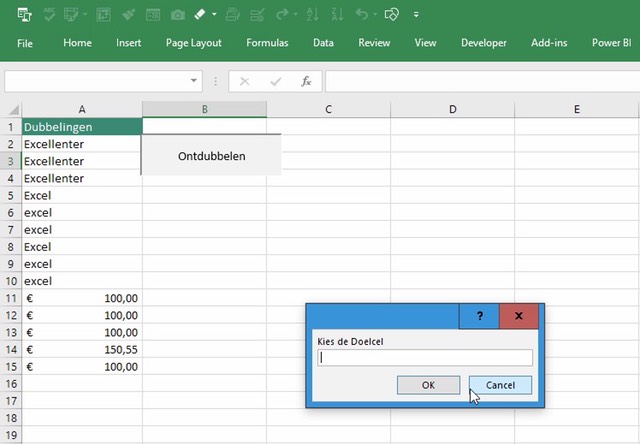This screenshot has height=444, width=640.
Task: Click the Insert Function fx icon
Action: (x=306, y=82)
